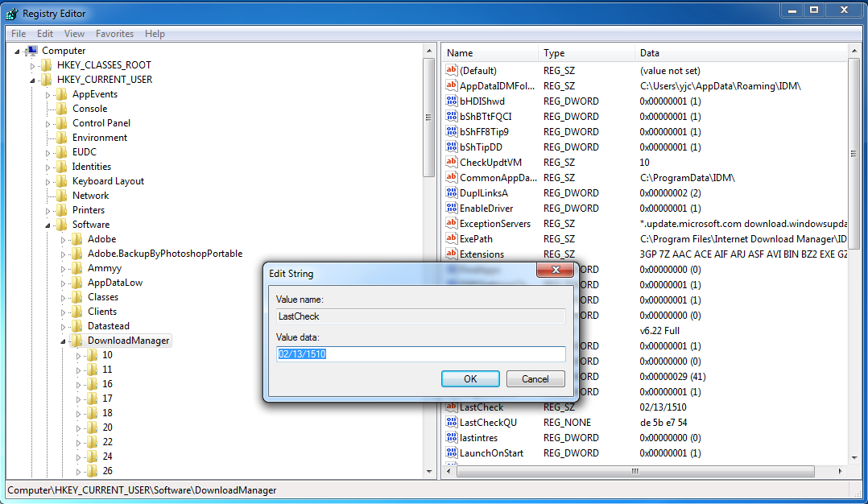The height and width of the screenshot is (504, 868).
Task: Click the DWORD icon for LaunchOnStart
Action: point(452,452)
